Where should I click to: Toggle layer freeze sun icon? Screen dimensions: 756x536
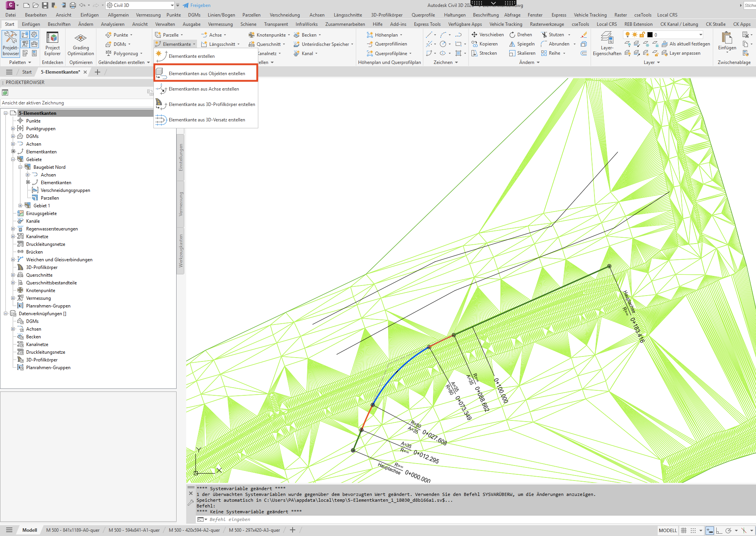[635, 35]
